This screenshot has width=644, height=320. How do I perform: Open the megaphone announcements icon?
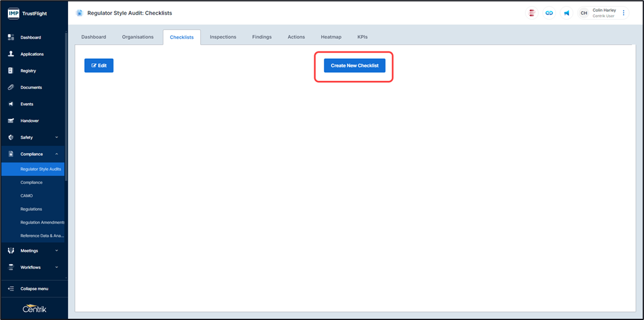tap(566, 13)
